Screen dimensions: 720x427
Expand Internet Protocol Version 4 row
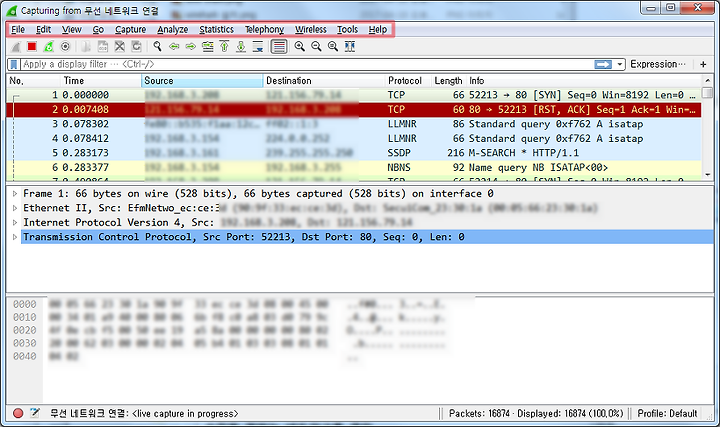[15, 223]
